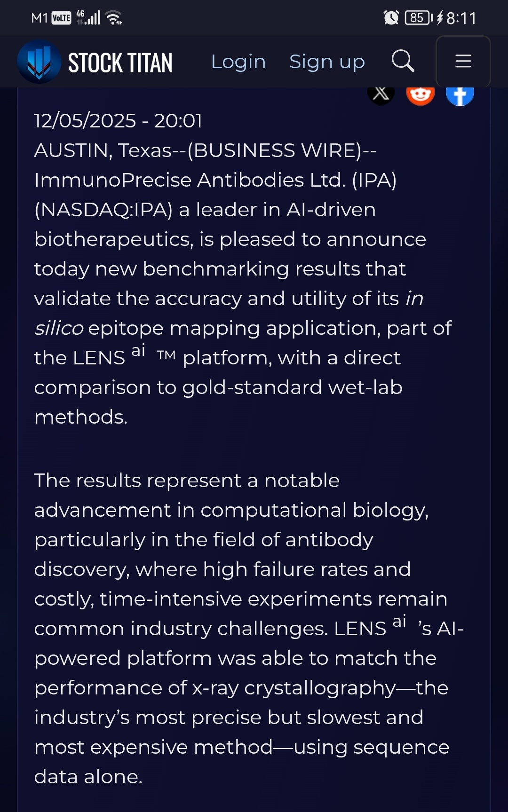Image resolution: width=508 pixels, height=812 pixels.
Task: Tap the Wi-Fi status icon
Action: (114, 18)
